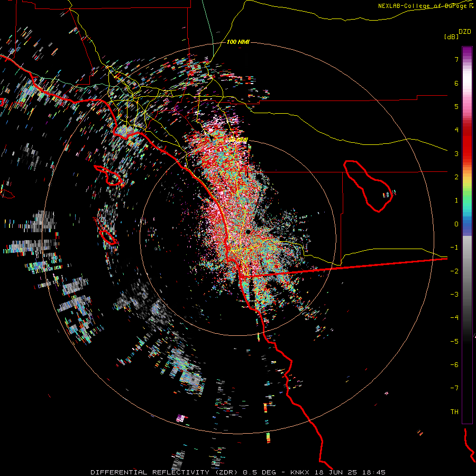Click the 100 NMI range ring label

coord(238,42)
